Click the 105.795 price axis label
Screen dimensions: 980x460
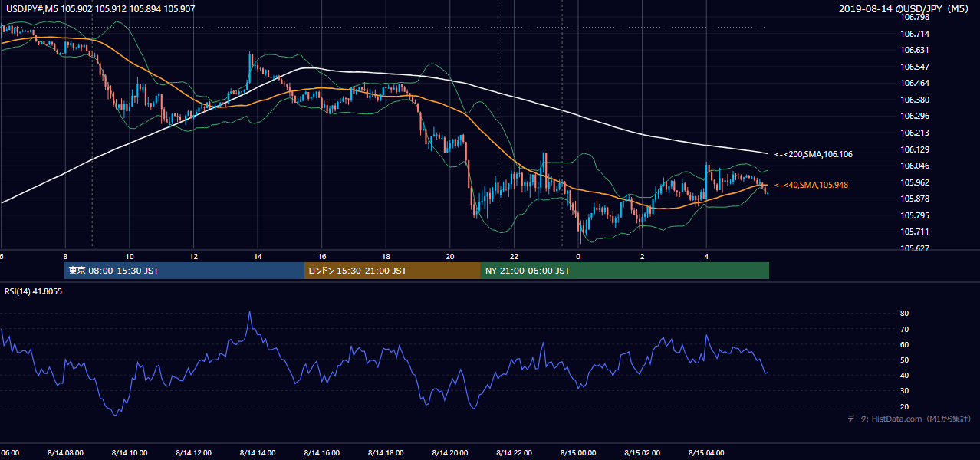(x=915, y=215)
